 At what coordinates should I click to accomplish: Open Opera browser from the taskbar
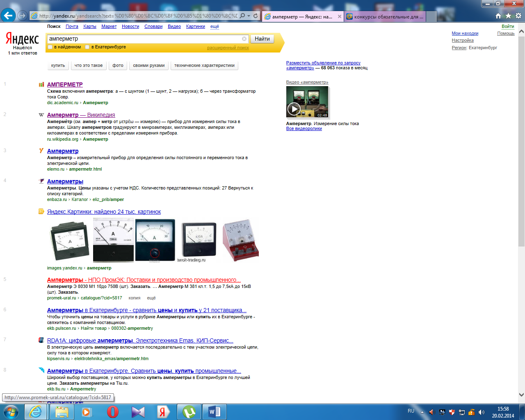(x=112, y=411)
